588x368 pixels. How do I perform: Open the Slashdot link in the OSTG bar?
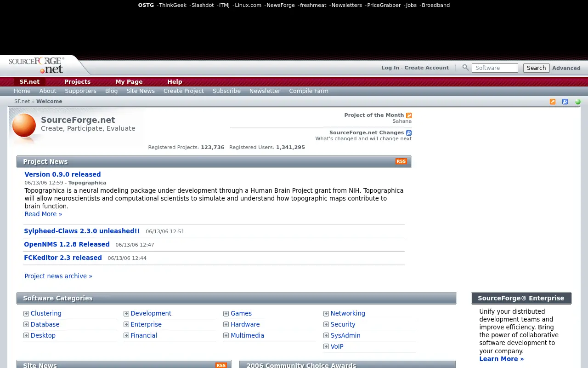click(203, 5)
